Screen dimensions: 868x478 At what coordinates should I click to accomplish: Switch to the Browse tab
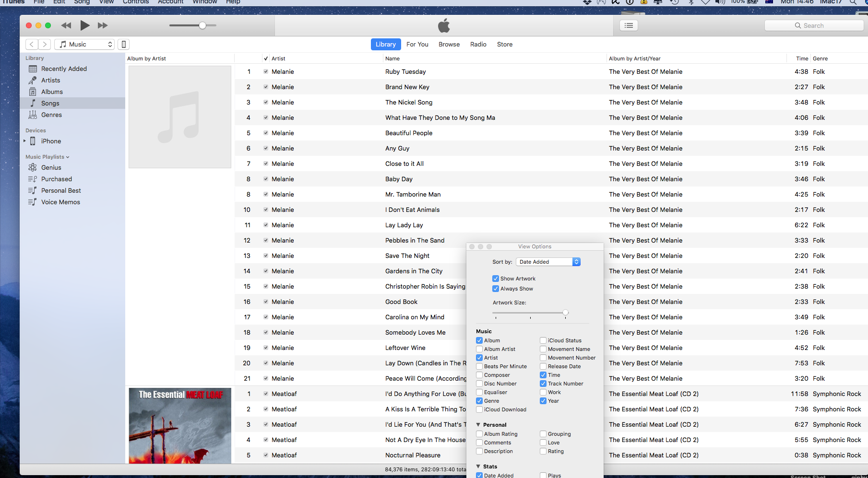(x=449, y=44)
